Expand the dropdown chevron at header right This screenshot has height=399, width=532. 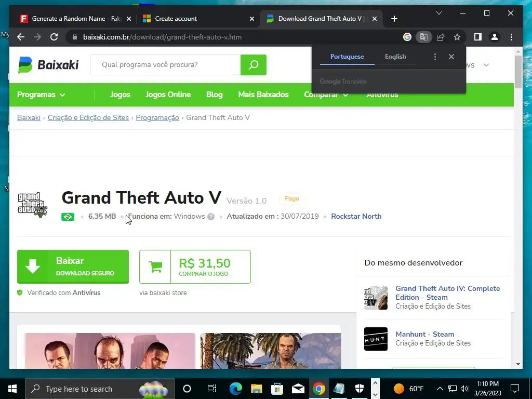point(486,65)
